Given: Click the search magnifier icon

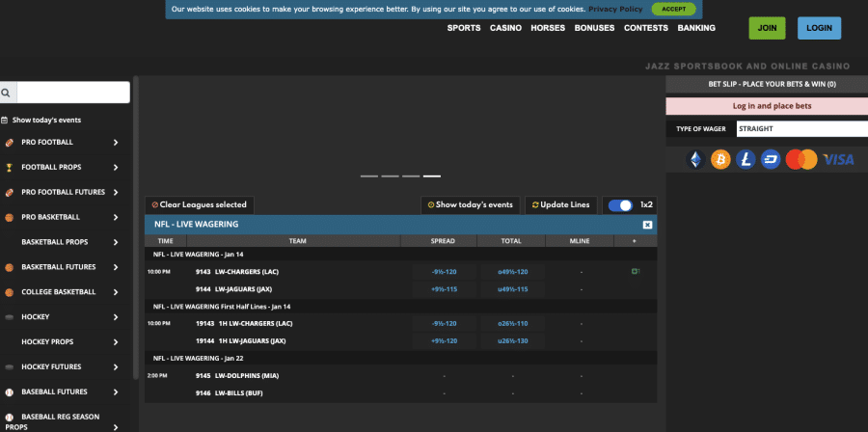Looking at the screenshot, I should (x=6, y=93).
